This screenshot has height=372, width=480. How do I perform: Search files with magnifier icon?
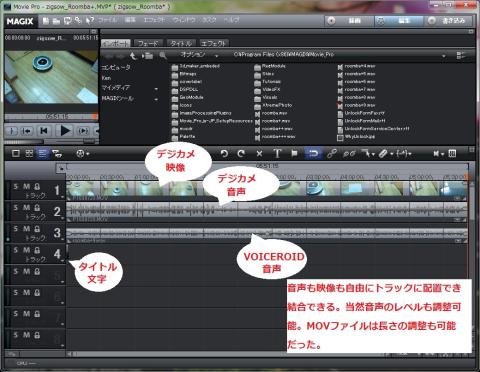point(163,56)
